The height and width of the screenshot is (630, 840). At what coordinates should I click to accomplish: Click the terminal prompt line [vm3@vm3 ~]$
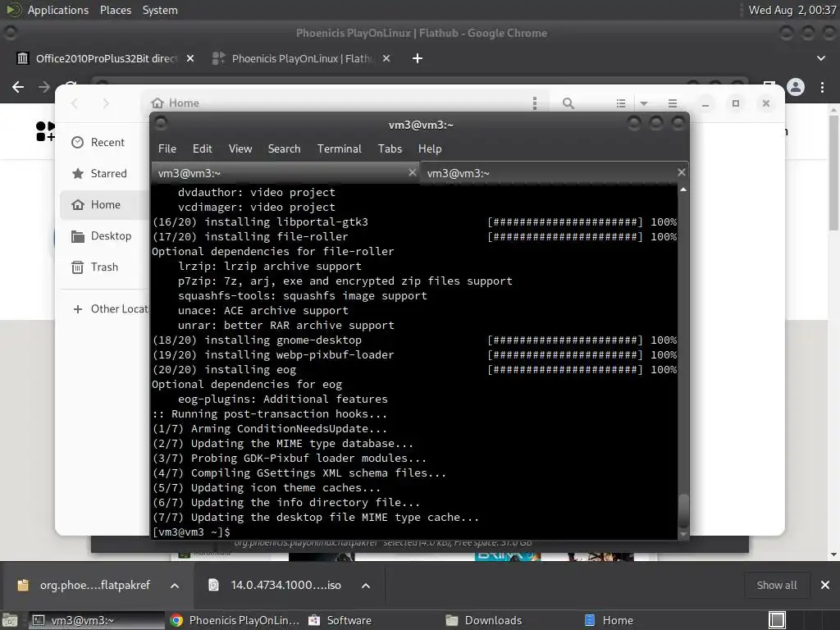(191, 532)
